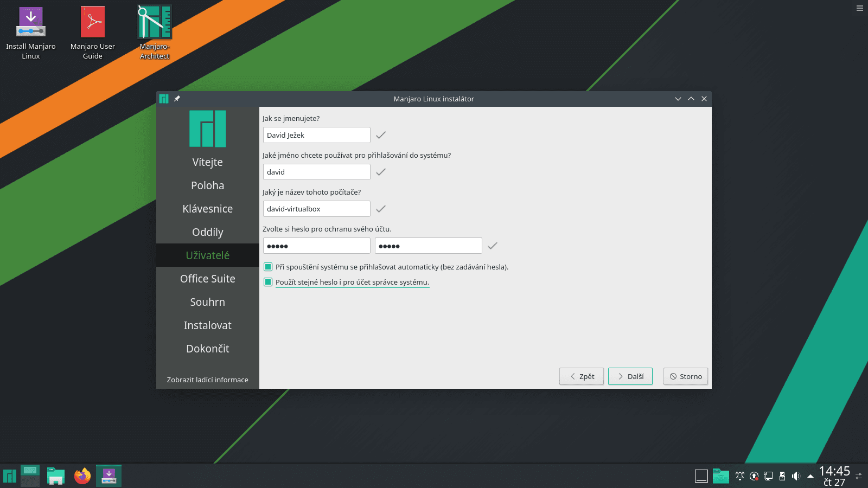Open the file manager in the taskbar
This screenshot has width=868, height=488.
(x=56, y=475)
